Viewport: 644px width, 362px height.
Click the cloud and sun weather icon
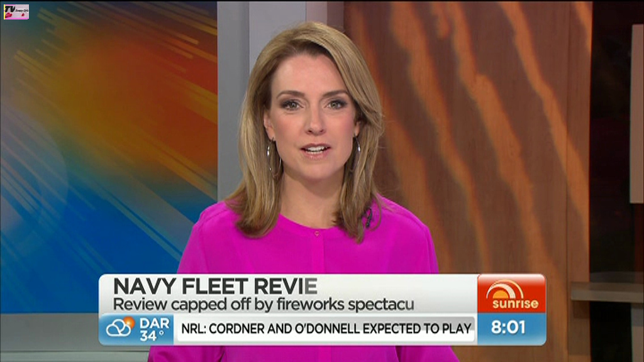[119, 327]
